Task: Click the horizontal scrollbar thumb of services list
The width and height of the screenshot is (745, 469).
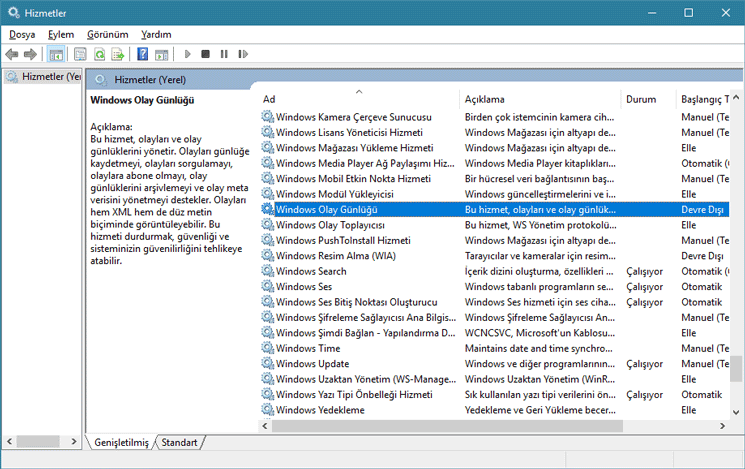Action: (447, 426)
